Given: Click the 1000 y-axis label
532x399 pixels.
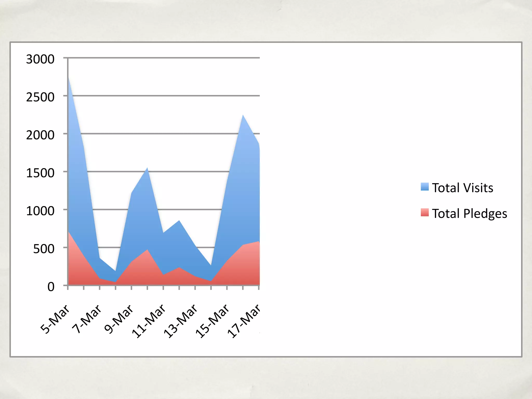Looking at the screenshot, I should pos(40,211).
